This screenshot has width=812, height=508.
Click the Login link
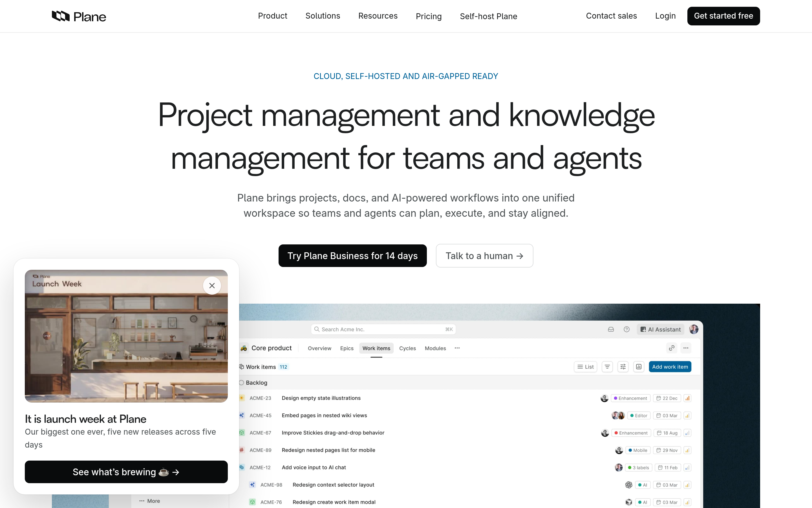coord(665,16)
